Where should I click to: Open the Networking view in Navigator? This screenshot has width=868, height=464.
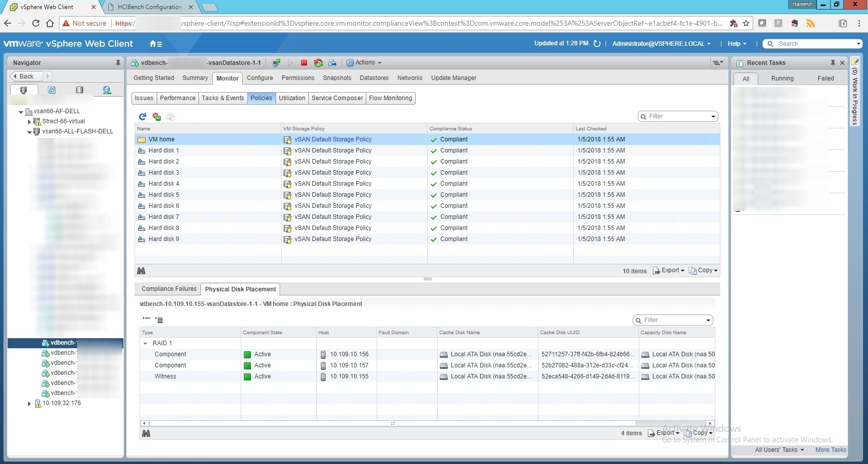coord(107,90)
